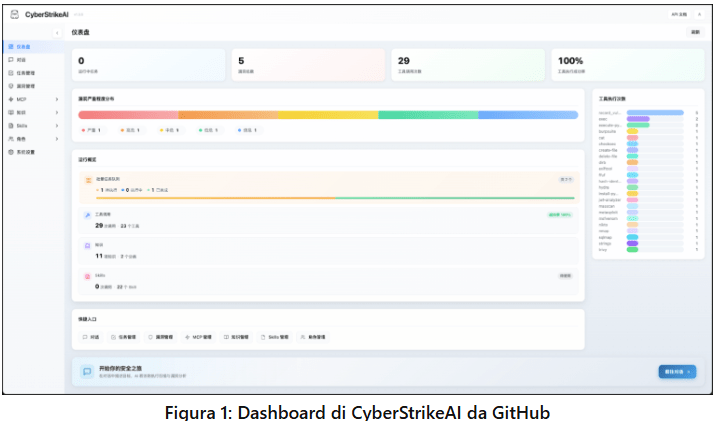Open the system settings gear icon
This screenshot has height=421, width=717.
(10, 152)
